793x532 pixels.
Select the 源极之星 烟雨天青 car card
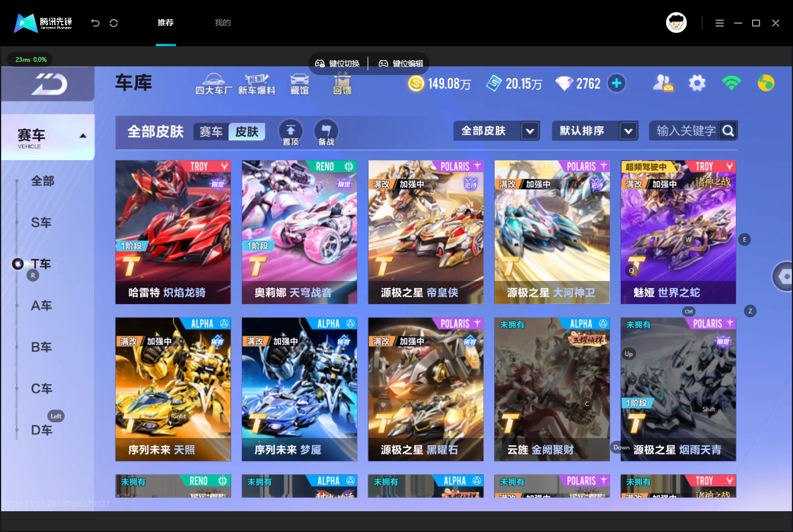pos(679,389)
